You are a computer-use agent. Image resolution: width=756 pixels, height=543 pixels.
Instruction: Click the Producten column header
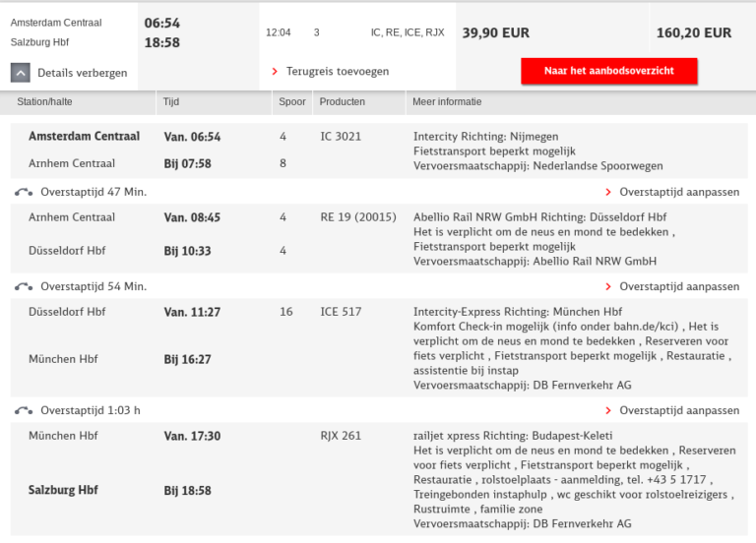click(x=343, y=101)
